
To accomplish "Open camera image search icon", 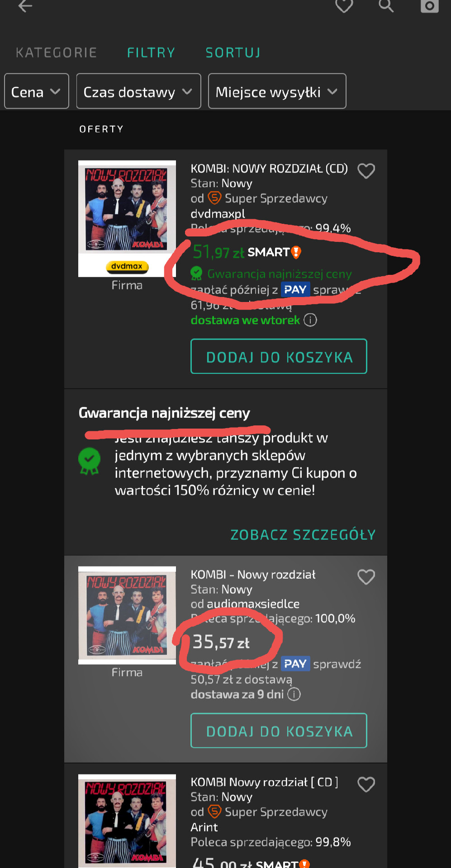I will [429, 6].
